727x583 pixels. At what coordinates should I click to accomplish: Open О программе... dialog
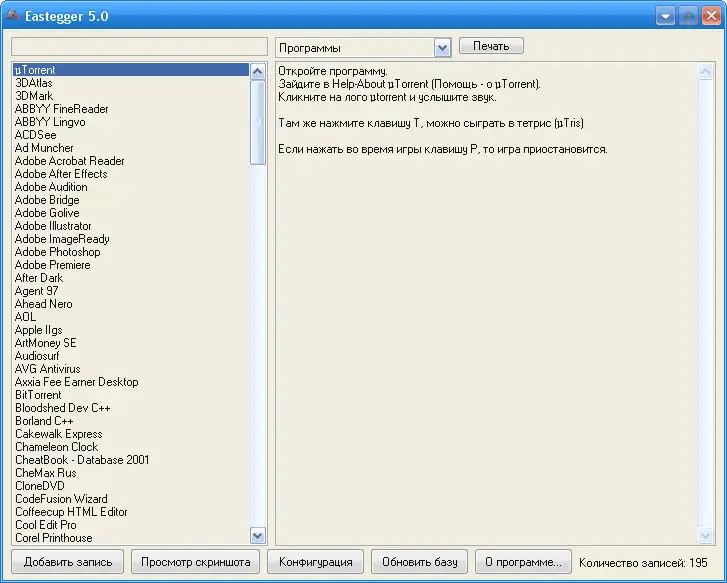pyautogui.click(x=523, y=562)
